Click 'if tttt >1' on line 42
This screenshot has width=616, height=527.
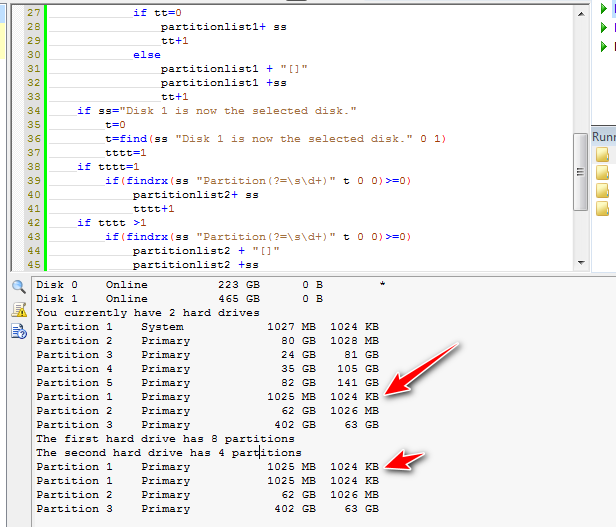pyautogui.click(x=112, y=223)
